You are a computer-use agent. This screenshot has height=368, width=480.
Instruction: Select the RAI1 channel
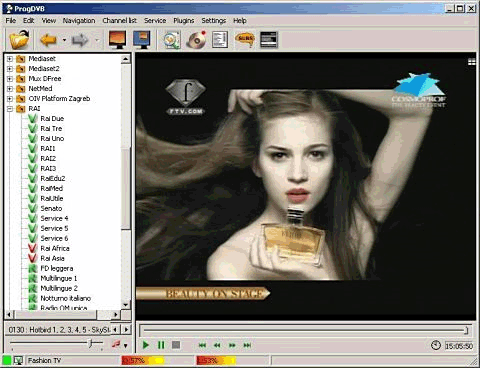click(48, 149)
